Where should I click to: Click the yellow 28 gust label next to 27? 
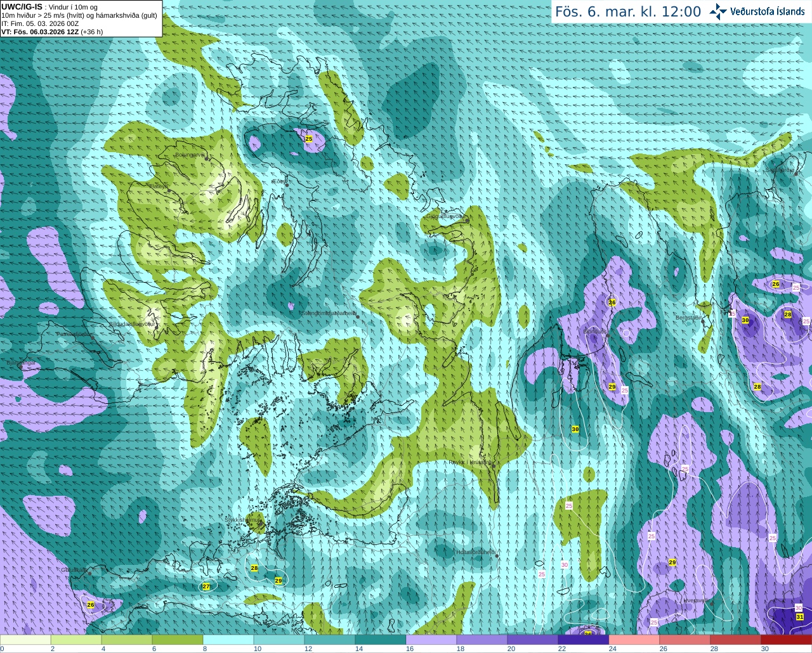pos(254,568)
